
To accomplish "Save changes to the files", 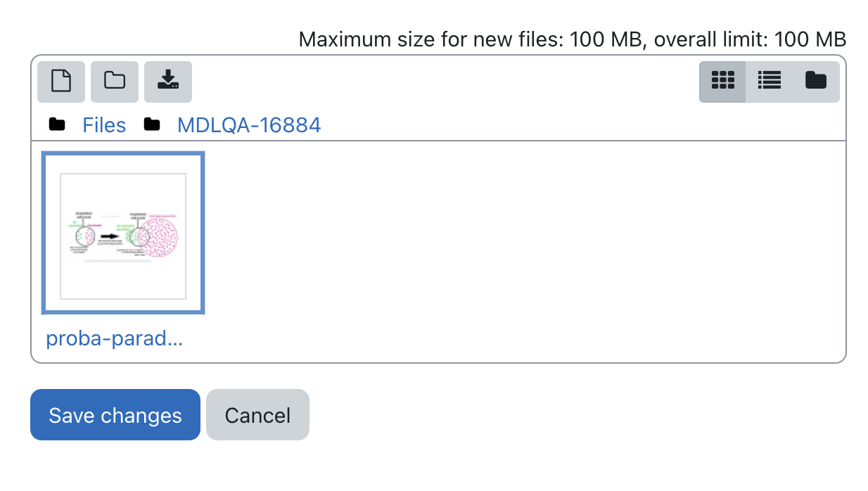I will click(x=115, y=415).
